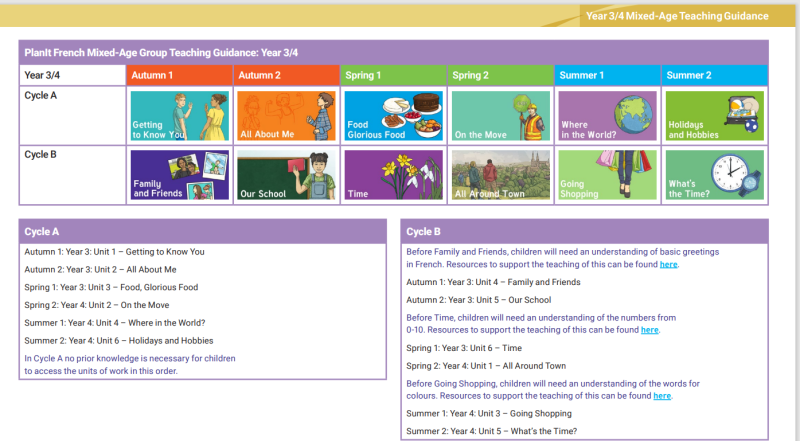Click the Spring 1 column header

(393, 75)
